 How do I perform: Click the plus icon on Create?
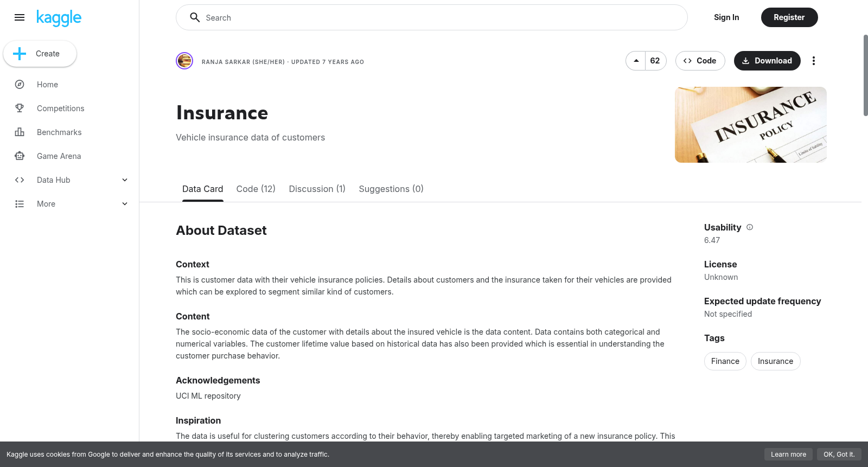coord(20,54)
